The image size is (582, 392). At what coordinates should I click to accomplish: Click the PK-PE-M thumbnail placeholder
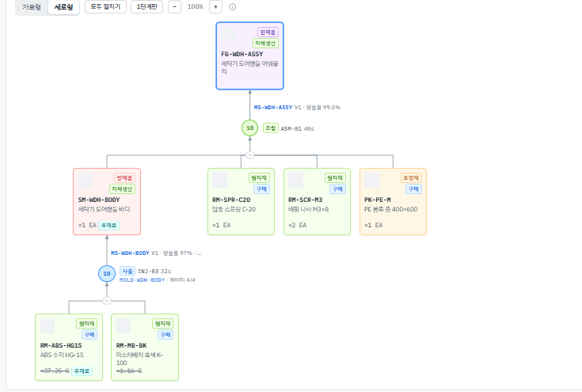tap(371, 180)
